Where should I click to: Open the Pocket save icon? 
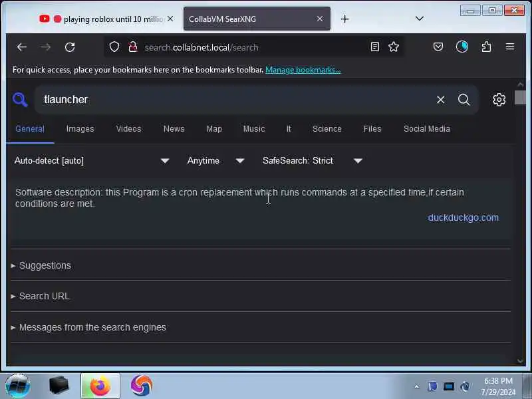click(438, 47)
